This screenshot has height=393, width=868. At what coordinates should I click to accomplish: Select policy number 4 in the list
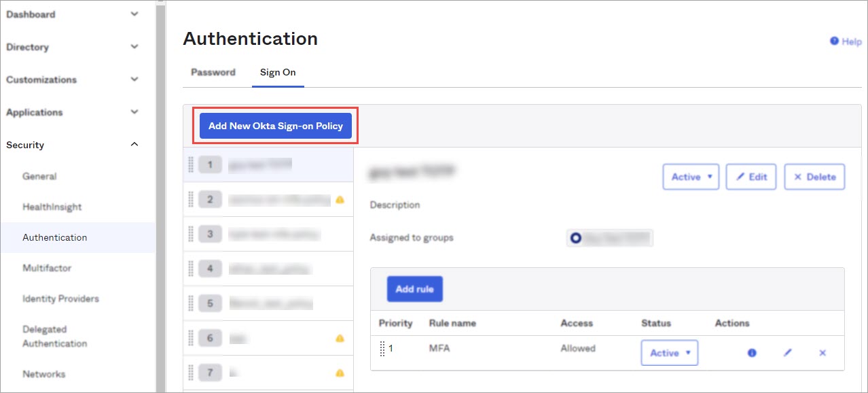coord(268,269)
